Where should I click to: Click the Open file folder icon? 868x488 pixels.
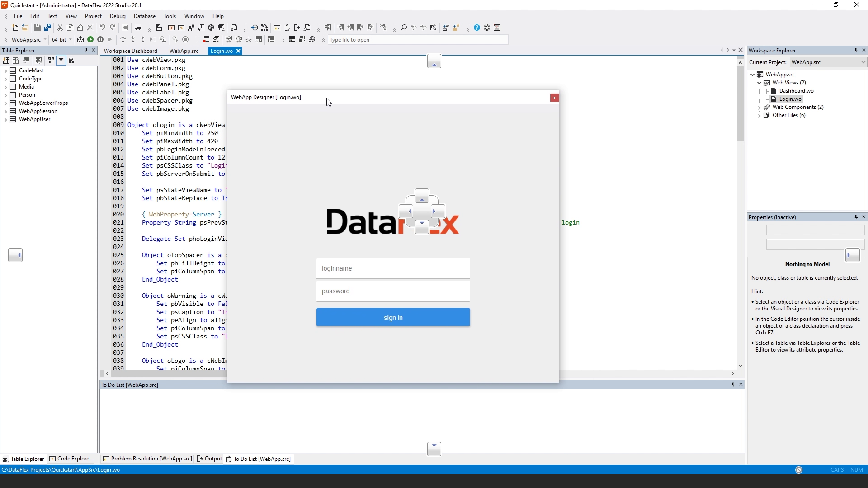[25, 28]
